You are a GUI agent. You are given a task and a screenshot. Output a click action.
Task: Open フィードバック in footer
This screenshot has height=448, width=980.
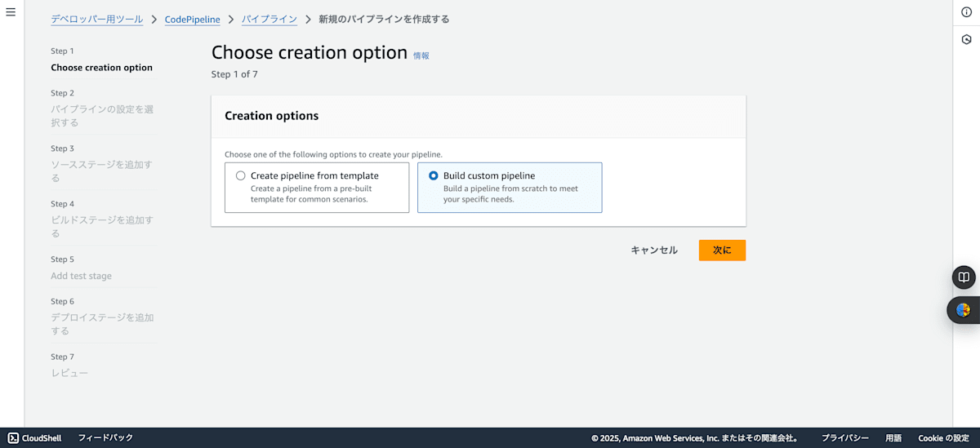(x=105, y=438)
